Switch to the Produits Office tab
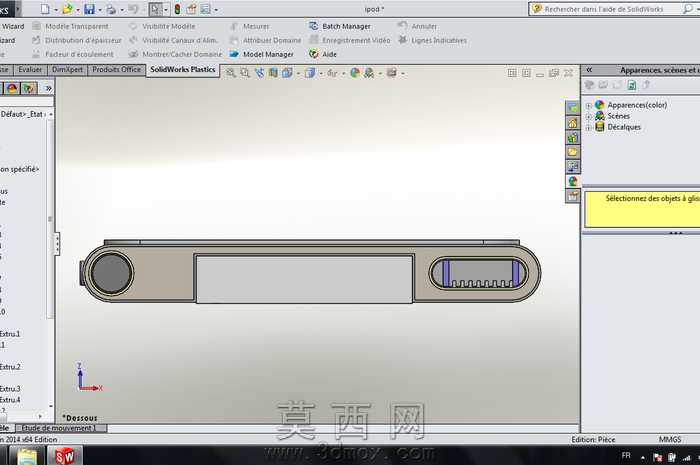 (117, 70)
